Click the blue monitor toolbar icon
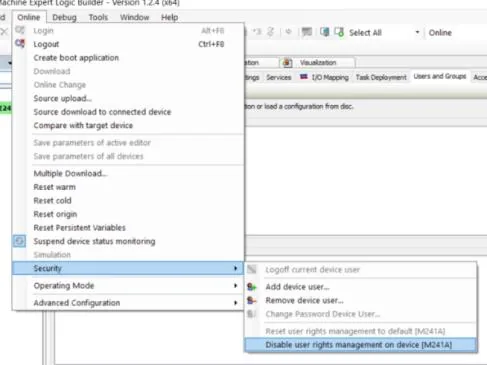The width and height of the screenshot is (487, 365). [324, 32]
